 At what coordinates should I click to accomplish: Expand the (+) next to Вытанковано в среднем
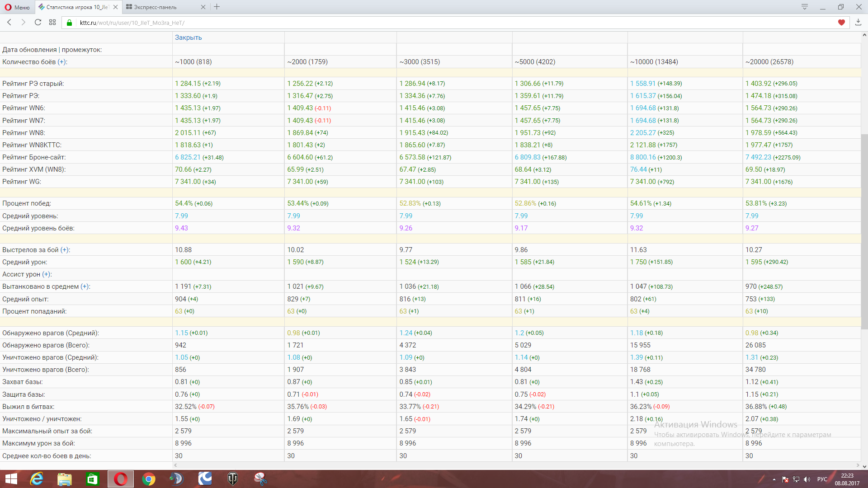point(85,286)
